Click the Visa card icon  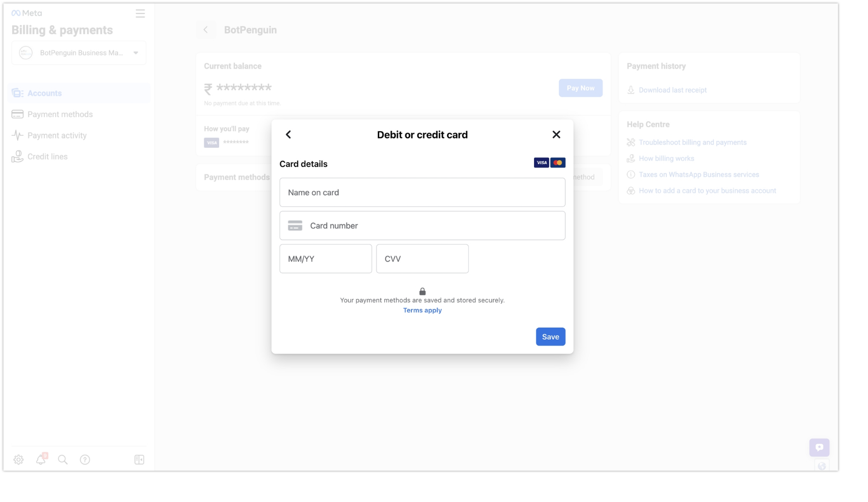(541, 162)
